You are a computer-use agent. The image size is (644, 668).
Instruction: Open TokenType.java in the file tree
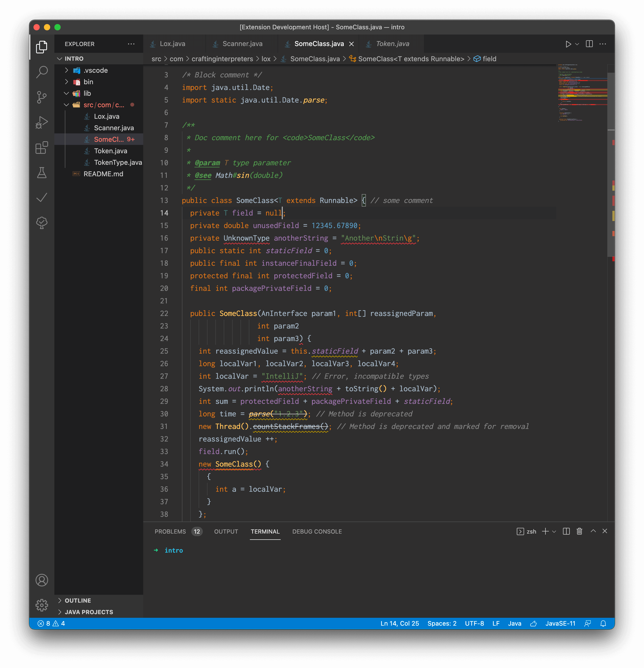point(99,163)
